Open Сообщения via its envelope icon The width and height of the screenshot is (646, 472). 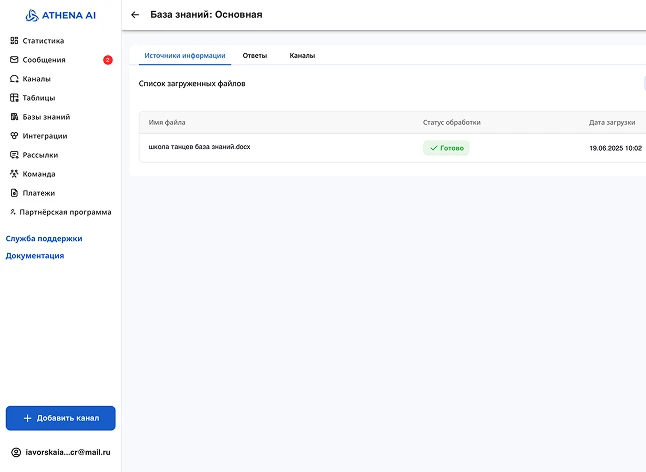point(14,60)
